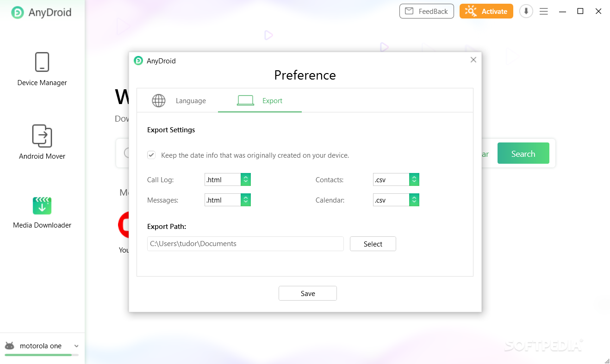
Task: Click the orange Activate button
Action: [486, 12]
